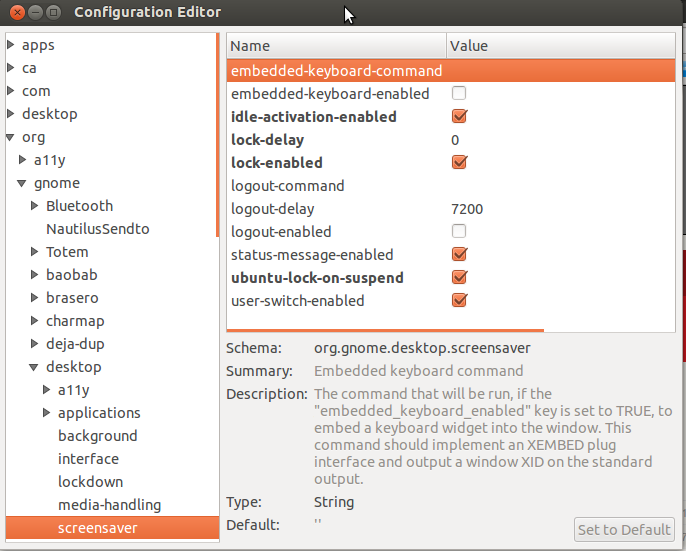Expand the applications tree node

pyautogui.click(x=46, y=412)
